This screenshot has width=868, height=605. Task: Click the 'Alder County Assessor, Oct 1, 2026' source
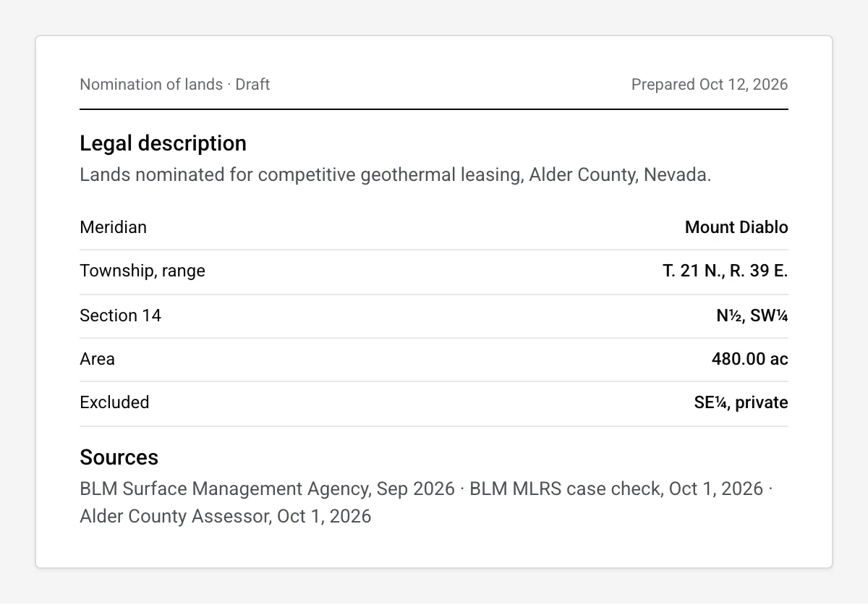225,516
